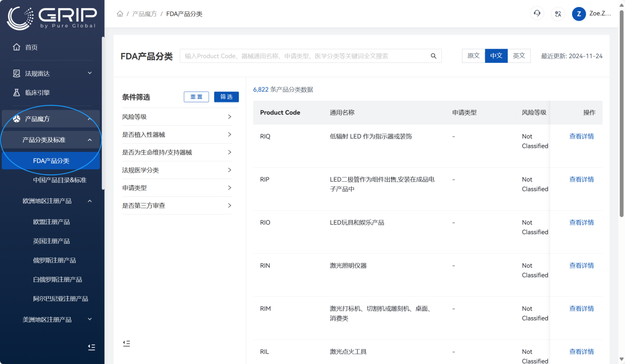Expand the 申请类型 filter

(x=177, y=188)
